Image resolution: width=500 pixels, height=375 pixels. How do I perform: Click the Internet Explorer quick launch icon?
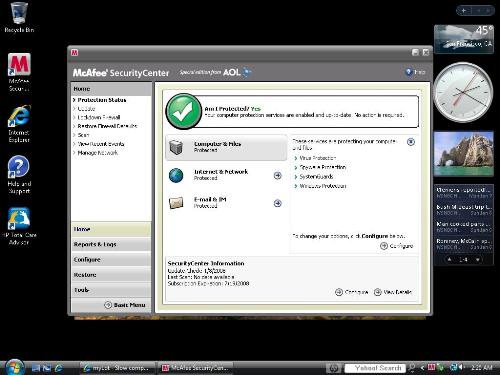click(x=59, y=368)
